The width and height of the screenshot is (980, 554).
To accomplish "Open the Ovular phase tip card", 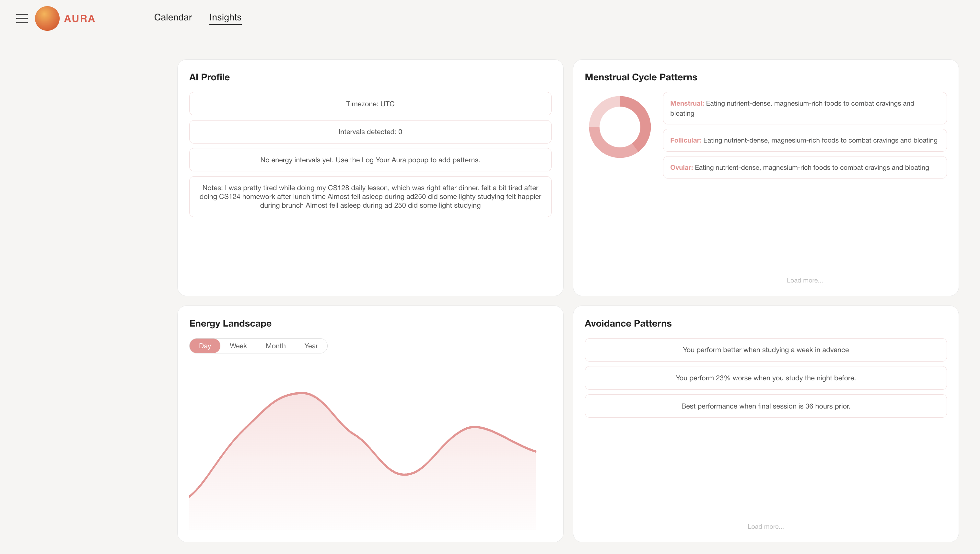I will point(805,167).
